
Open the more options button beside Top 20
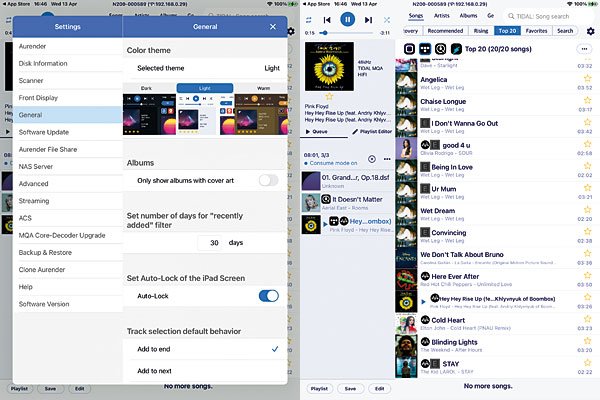pos(584,49)
